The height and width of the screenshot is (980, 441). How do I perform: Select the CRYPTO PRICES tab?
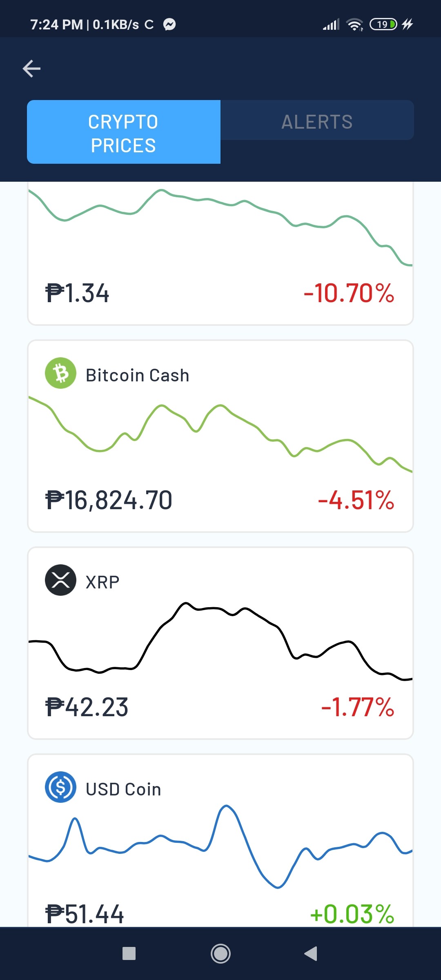click(124, 132)
